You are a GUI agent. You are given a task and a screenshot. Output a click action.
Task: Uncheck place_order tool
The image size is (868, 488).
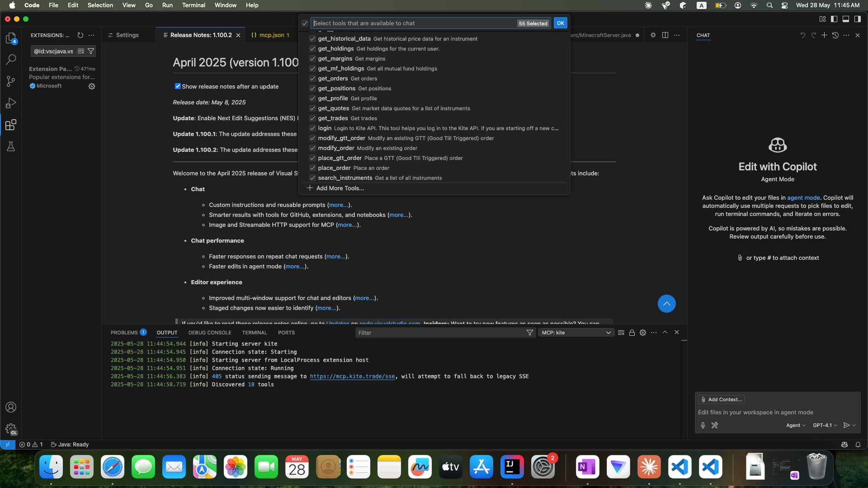pyautogui.click(x=312, y=168)
